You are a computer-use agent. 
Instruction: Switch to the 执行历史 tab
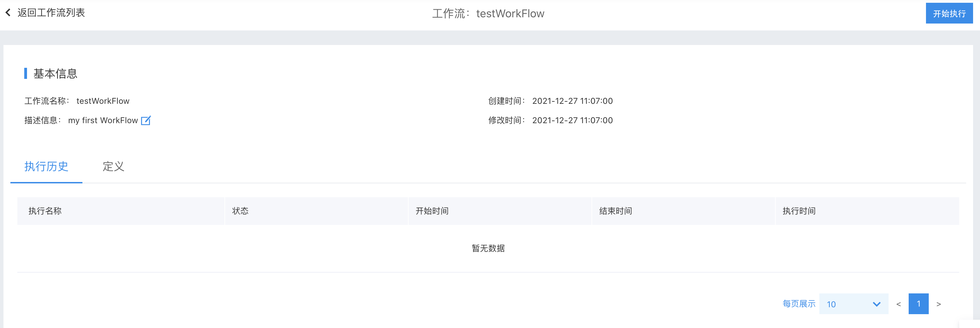click(x=46, y=166)
